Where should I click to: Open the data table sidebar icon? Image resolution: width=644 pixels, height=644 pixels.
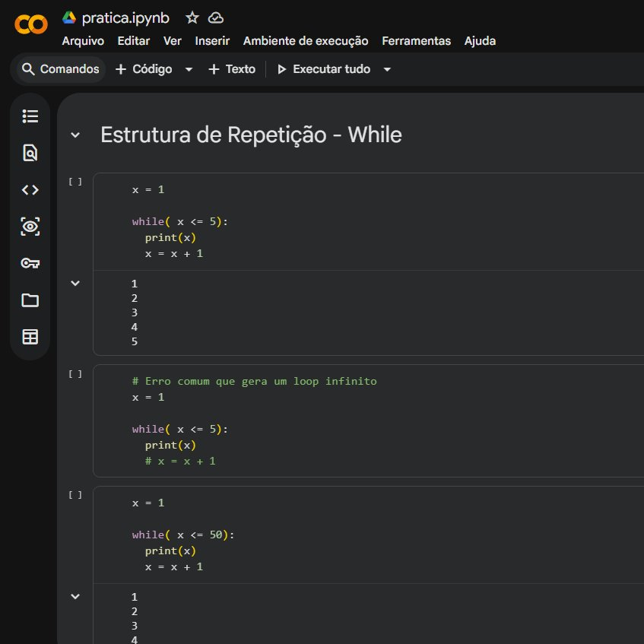point(30,337)
